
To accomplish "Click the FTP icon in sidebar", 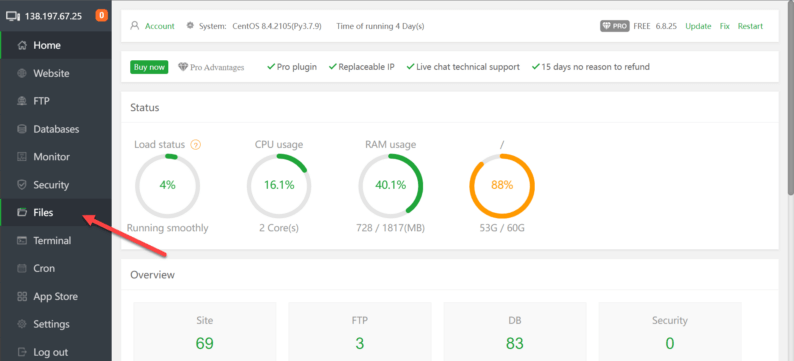I will pos(22,101).
